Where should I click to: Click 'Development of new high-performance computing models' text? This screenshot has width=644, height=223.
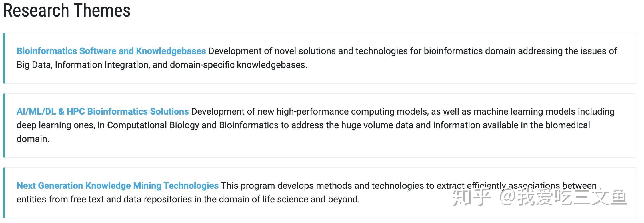309,112
